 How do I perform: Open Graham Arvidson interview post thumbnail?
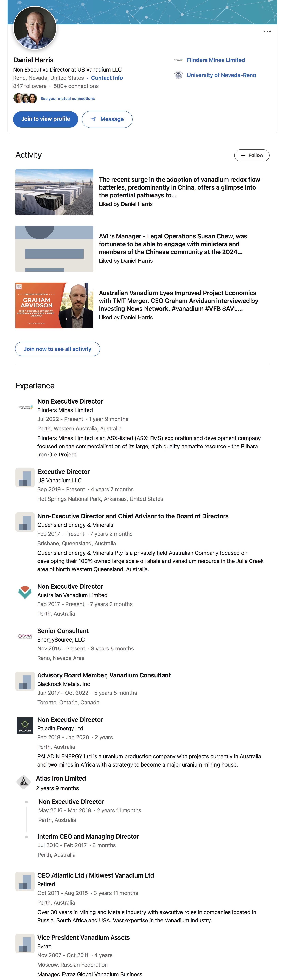point(54,305)
